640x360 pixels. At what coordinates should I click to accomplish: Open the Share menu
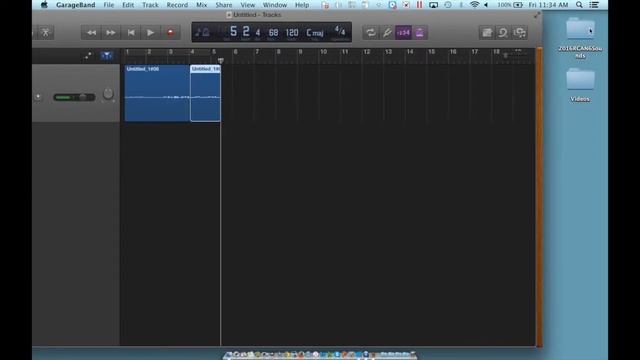click(x=224, y=5)
